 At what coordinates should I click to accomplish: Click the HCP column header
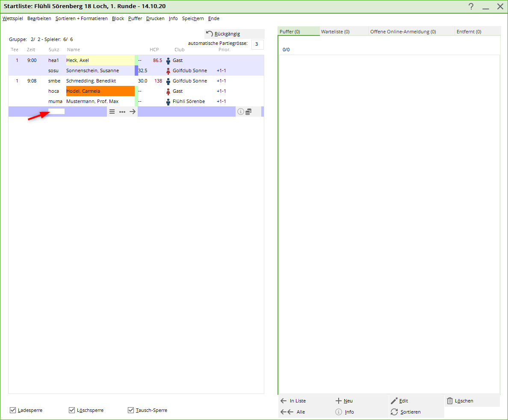point(154,50)
